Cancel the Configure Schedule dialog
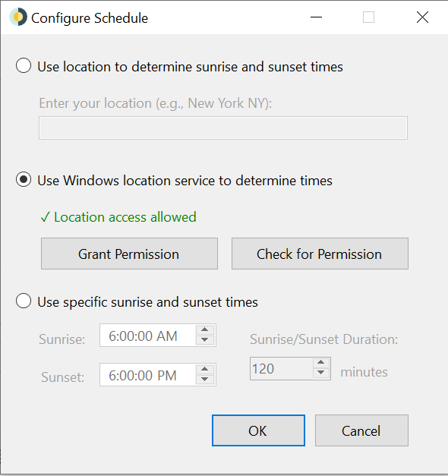Image resolution: width=448 pixels, height=476 pixels. click(x=361, y=430)
